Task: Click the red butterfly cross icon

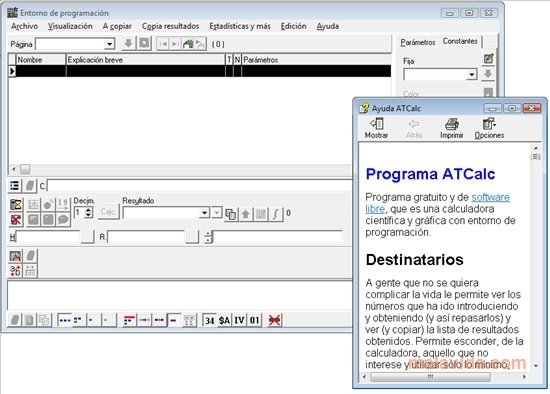Action: tap(274, 320)
